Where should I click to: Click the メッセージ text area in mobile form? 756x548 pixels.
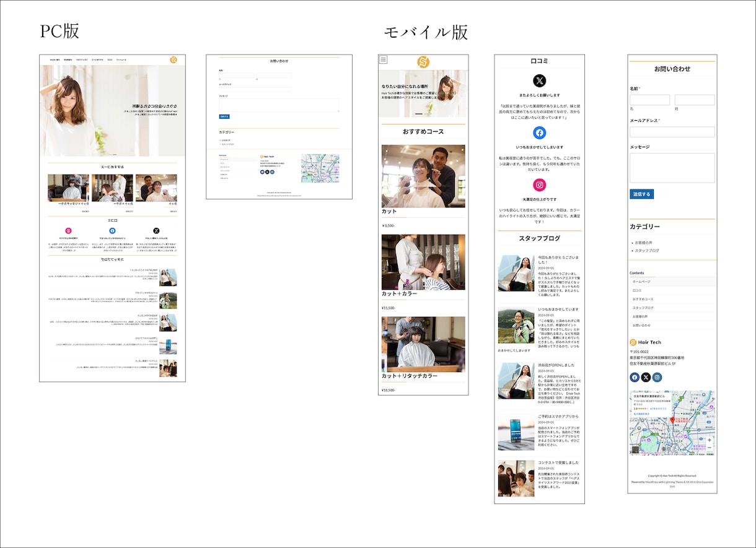(x=672, y=168)
